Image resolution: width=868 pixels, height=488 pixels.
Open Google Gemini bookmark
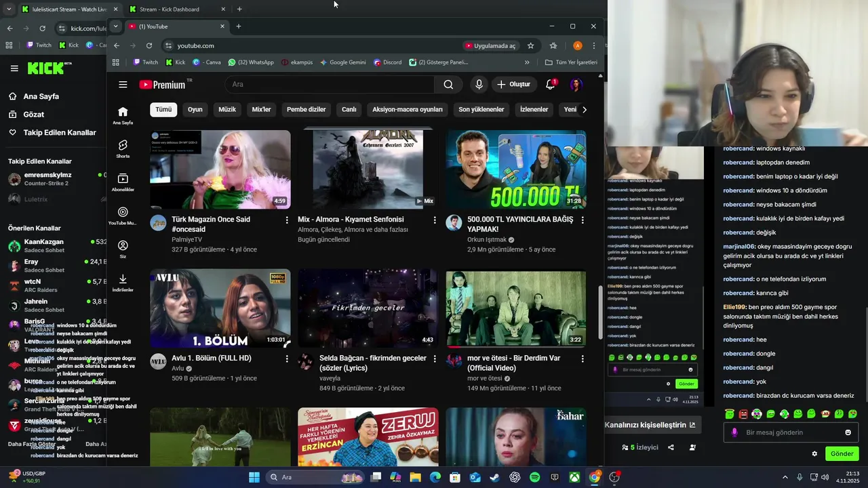click(x=342, y=62)
